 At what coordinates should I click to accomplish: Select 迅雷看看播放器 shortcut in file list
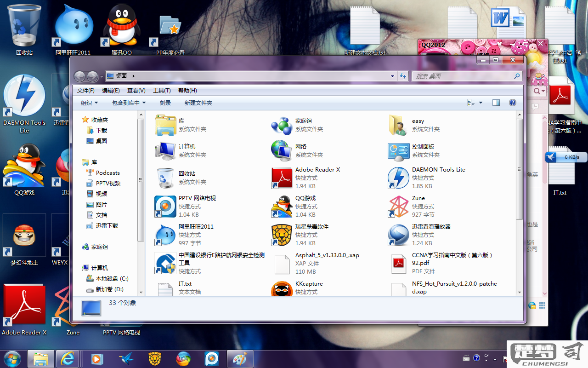(419, 235)
